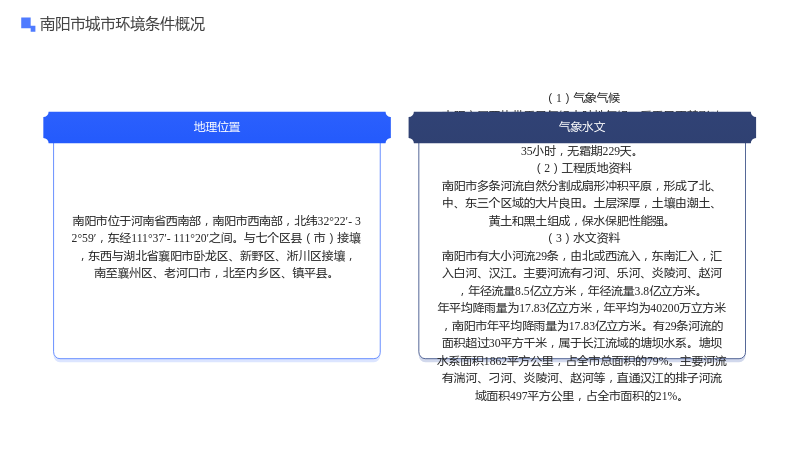The width and height of the screenshot is (800, 450).
Task: Click the line 黄土和黑土组成，保水保肥性能强
Action: click(x=579, y=221)
